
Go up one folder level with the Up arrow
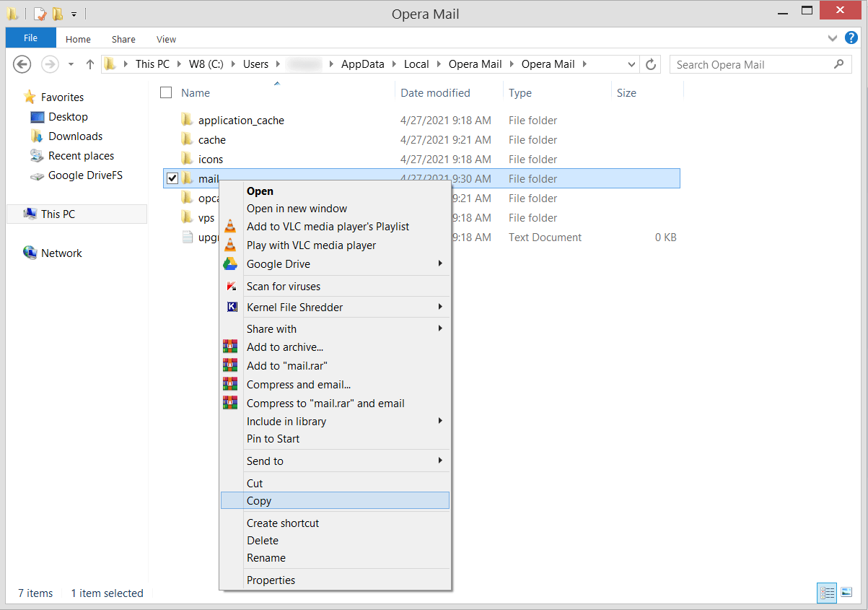[89, 64]
